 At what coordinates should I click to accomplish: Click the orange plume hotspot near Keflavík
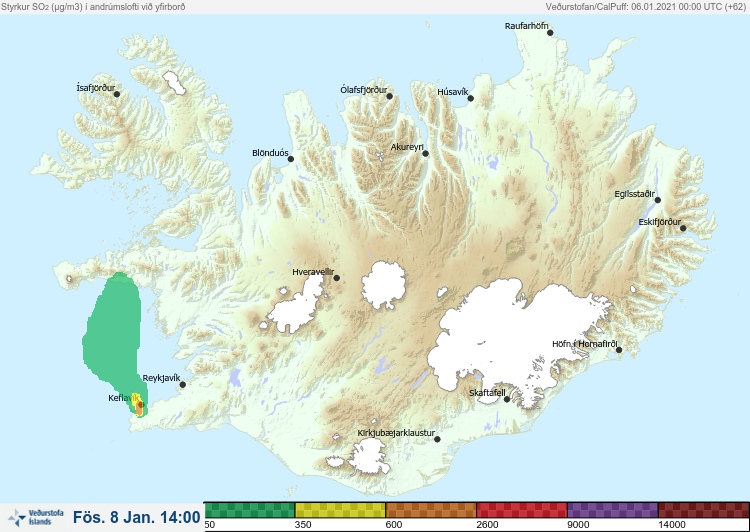(x=140, y=407)
